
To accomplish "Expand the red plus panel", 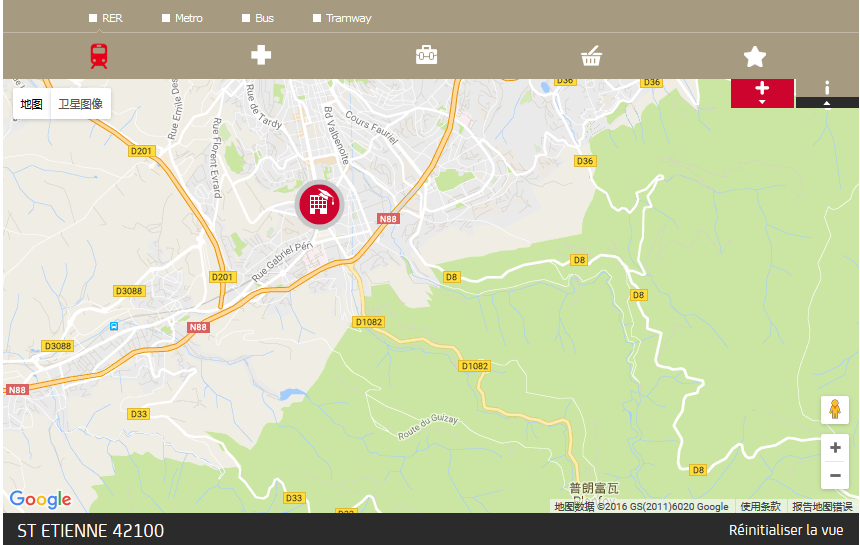I will click(x=762, y=93).
